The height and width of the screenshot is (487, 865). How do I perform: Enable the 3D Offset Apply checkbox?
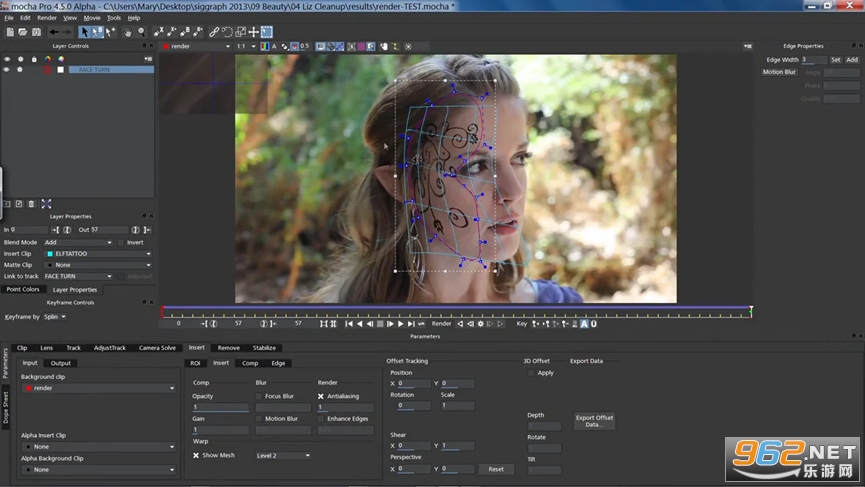pyautogui.click(x=531, y=373)
